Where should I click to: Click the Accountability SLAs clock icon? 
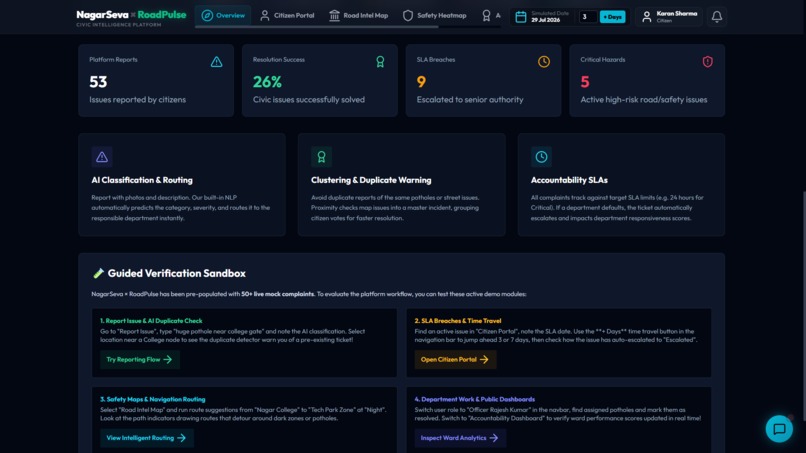pos(541,157)
